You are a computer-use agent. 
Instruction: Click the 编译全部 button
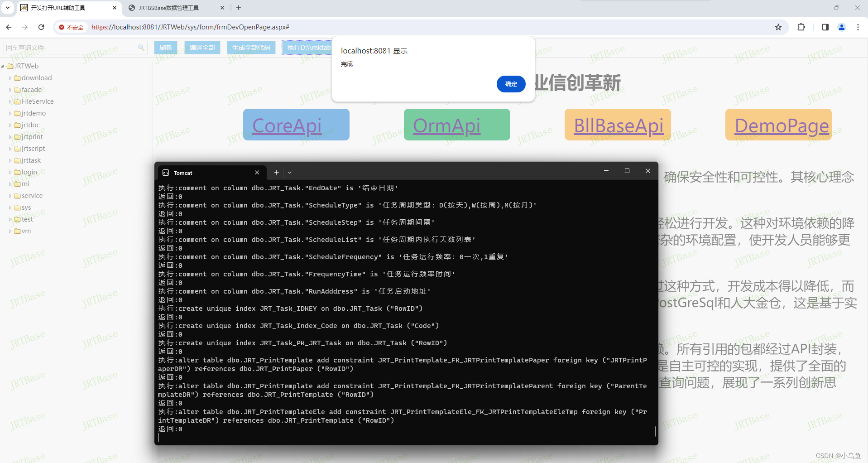pyautogui.click(x=202, y=48)
